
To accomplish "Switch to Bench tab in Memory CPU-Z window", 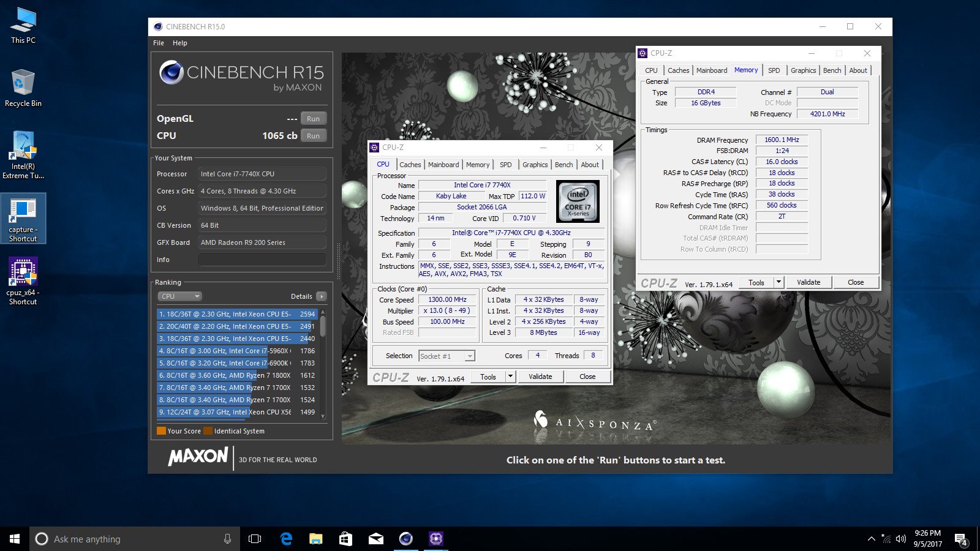I will click(x=832, y=70).
